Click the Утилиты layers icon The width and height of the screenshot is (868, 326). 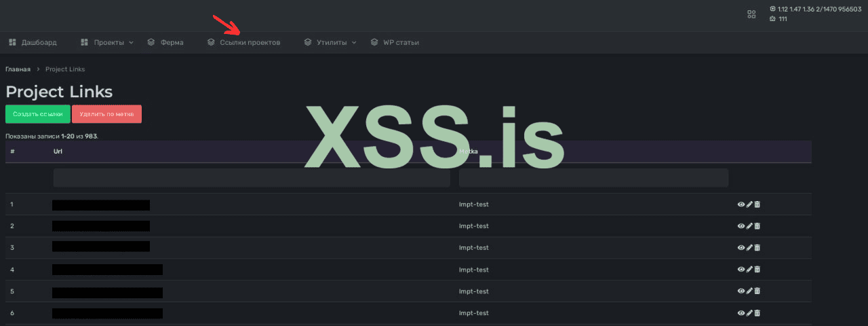[x=308, y=42]
